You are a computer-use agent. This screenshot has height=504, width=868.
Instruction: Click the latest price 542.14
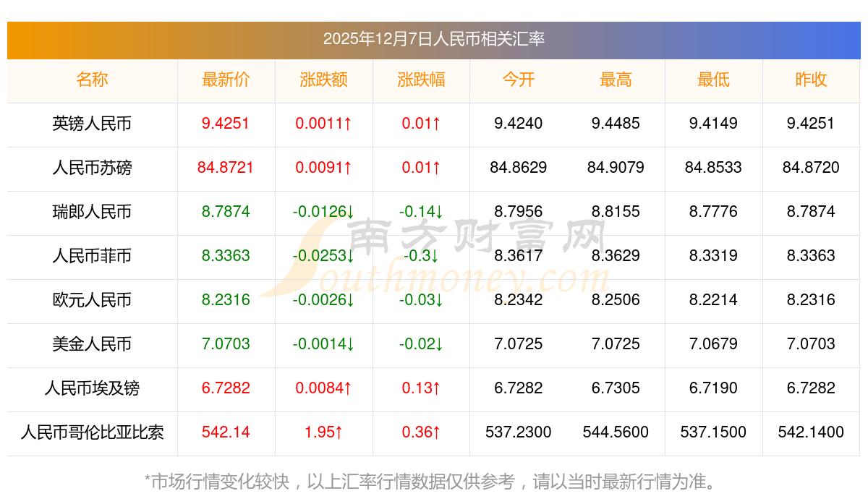pos(226,432)
